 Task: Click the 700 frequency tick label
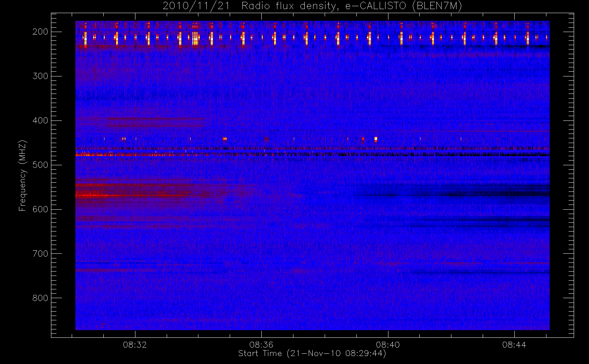[40, 254]
